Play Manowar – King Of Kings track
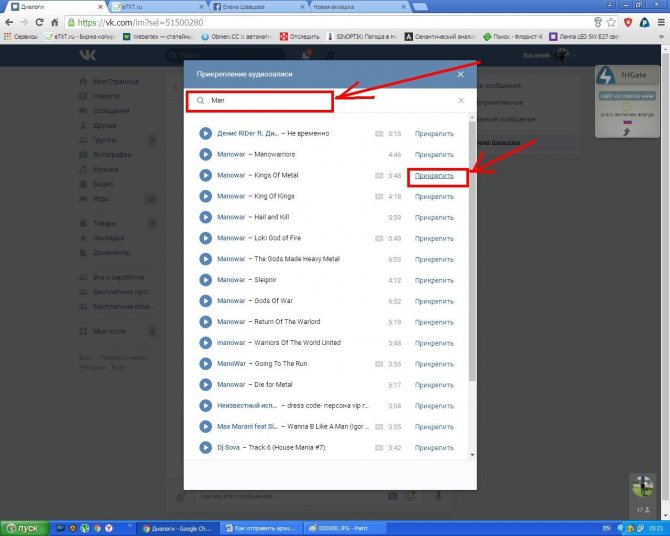This screenshot has width=670, height=536. (206, 196)
